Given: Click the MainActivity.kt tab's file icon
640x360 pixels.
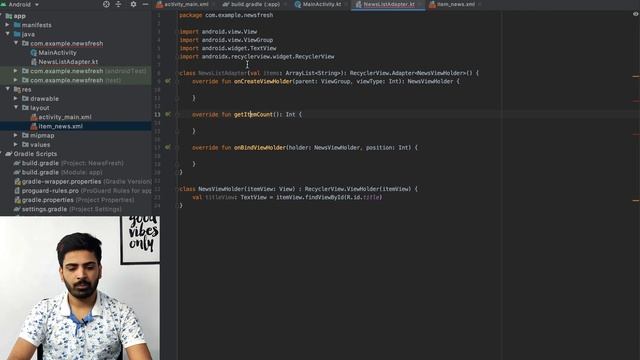Looking at the screenshot, I should tap(298, 4).
